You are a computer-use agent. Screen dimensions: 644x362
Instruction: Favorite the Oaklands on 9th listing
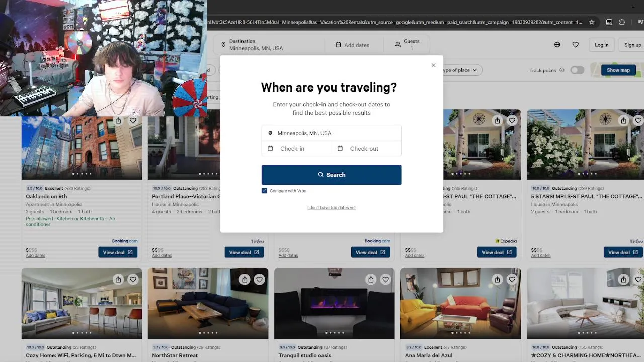click(133, 121)
